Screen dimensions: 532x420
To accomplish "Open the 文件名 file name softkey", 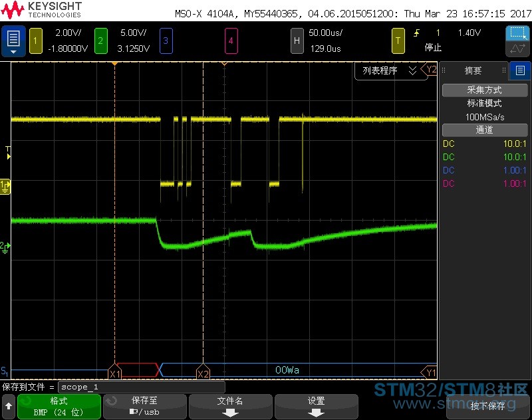I will (x=230, y=407).
